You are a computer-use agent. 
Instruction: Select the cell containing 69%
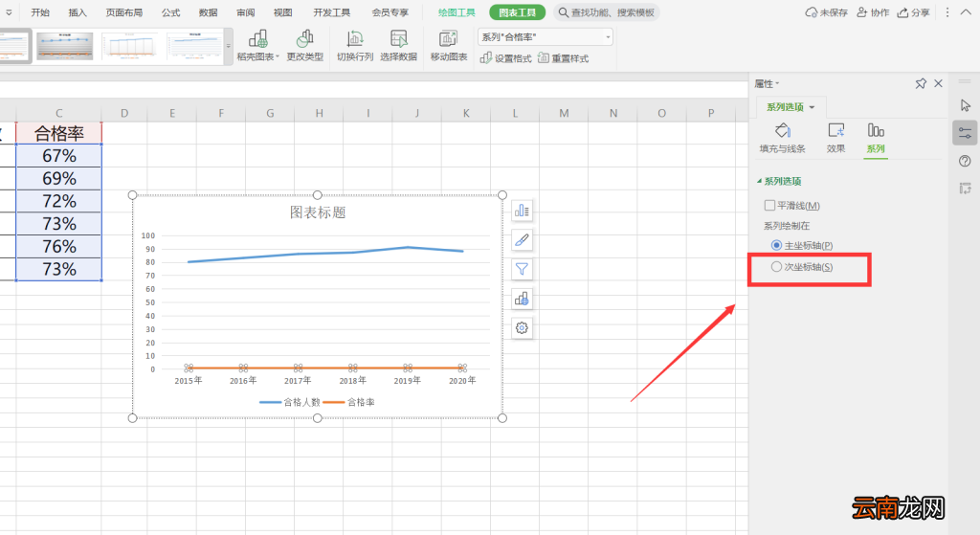click(58, 179)
